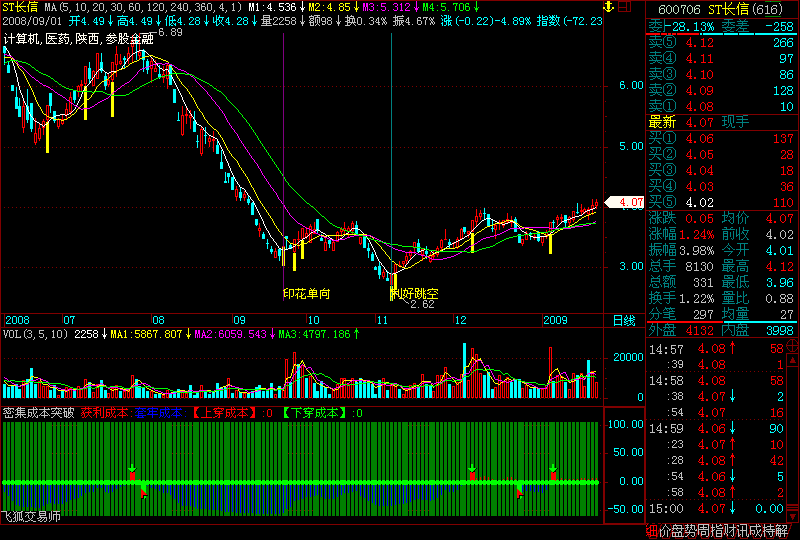Click the 买① bid row at 4.06
The height and width of the screenshot is (540, 800).
click(721, 138)
